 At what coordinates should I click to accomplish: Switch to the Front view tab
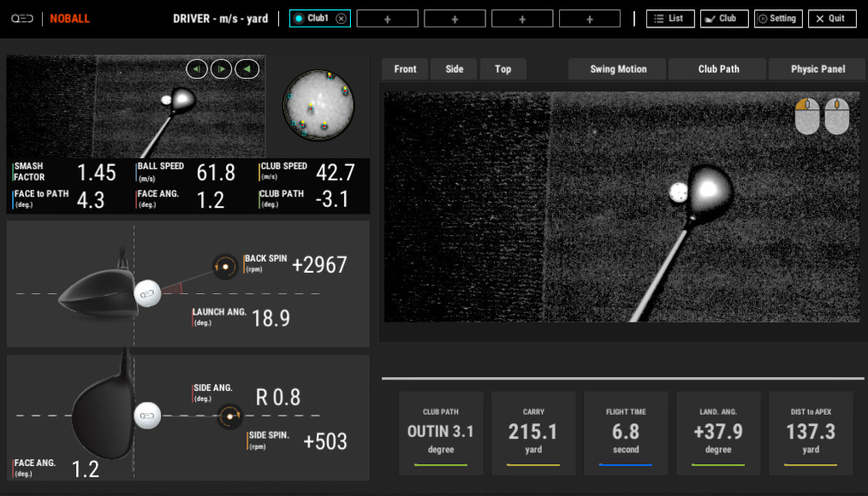[x=405, y=69]
